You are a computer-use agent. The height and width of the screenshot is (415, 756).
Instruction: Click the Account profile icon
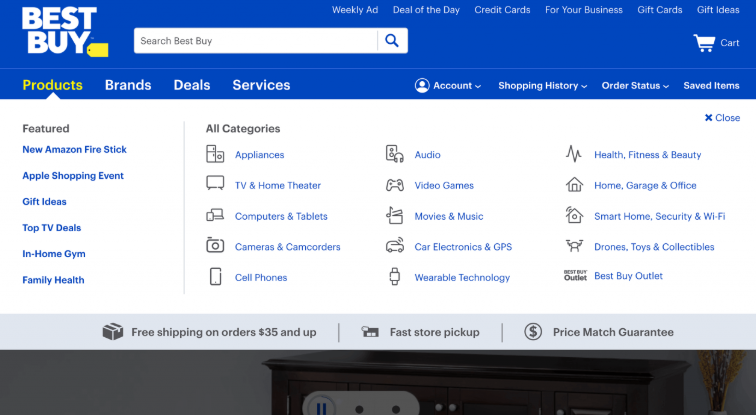coord(422,85)
